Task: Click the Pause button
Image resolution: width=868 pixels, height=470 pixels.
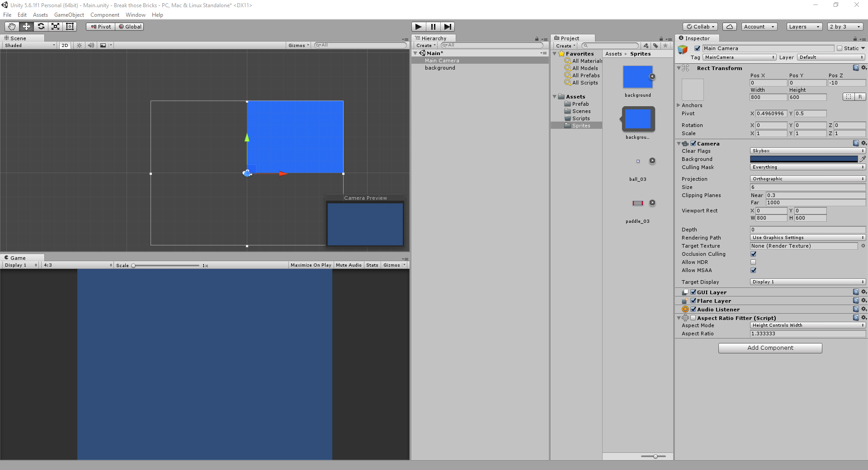Action: point(433,27)
